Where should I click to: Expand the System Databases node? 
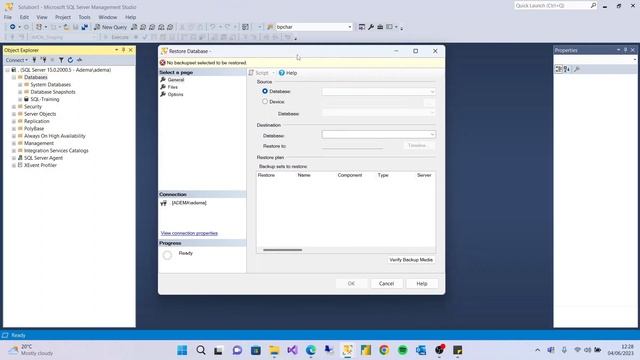[20, 84]
